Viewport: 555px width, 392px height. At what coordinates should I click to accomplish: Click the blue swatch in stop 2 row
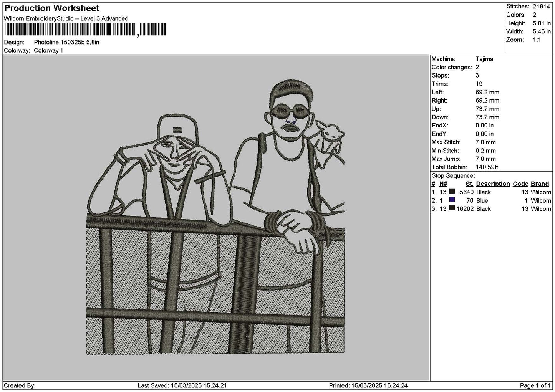click(452, 200)
